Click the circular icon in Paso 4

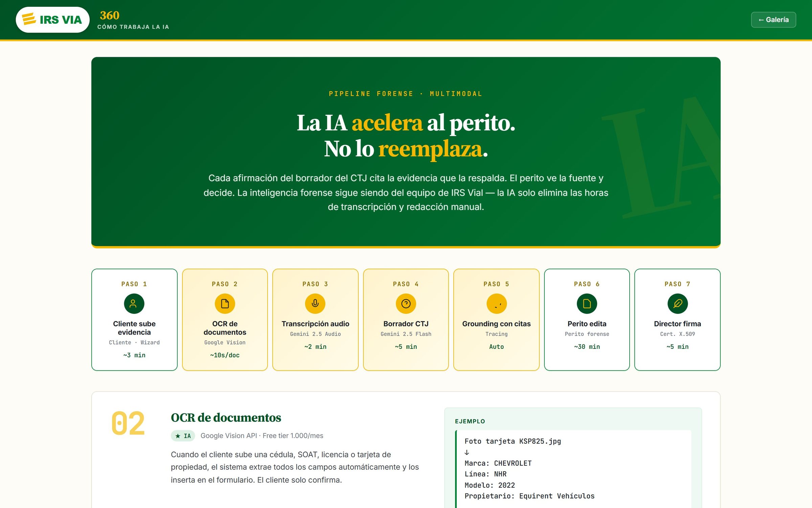point(406,303)
